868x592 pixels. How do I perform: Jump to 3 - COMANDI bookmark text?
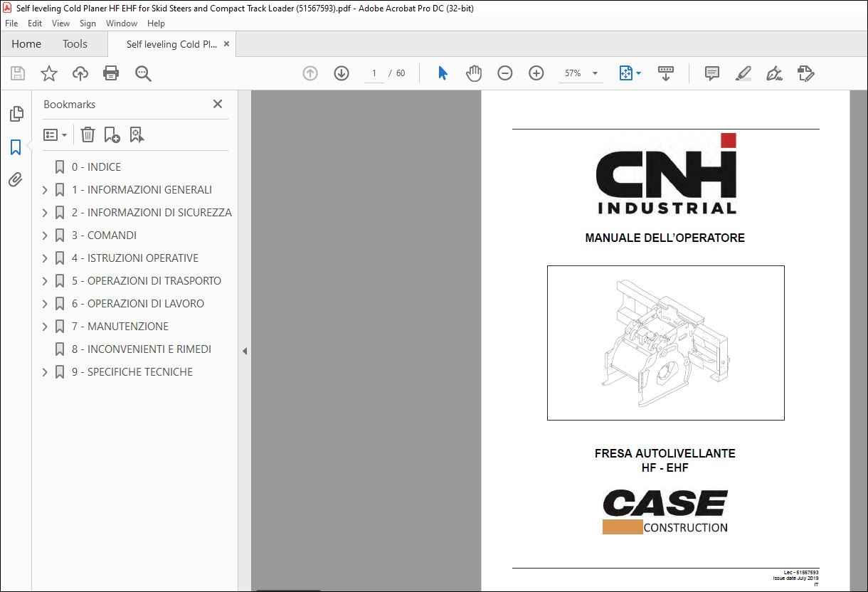point(104,236)
